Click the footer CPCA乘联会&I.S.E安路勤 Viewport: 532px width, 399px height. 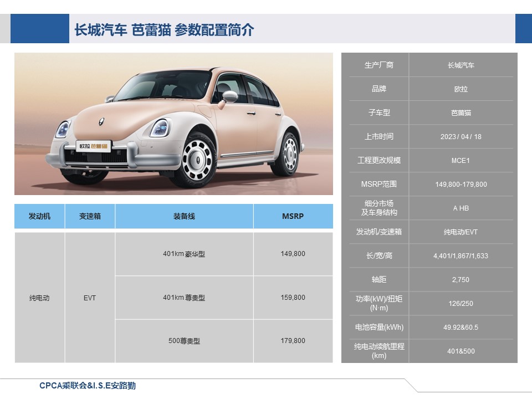88,386
